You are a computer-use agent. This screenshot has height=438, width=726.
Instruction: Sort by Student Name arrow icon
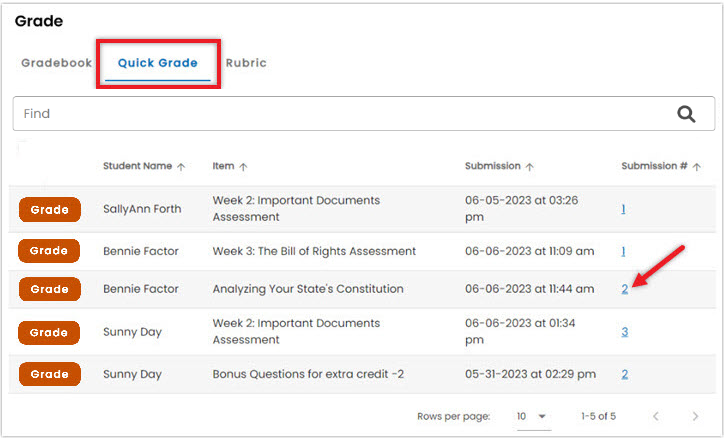click(181, 167)
